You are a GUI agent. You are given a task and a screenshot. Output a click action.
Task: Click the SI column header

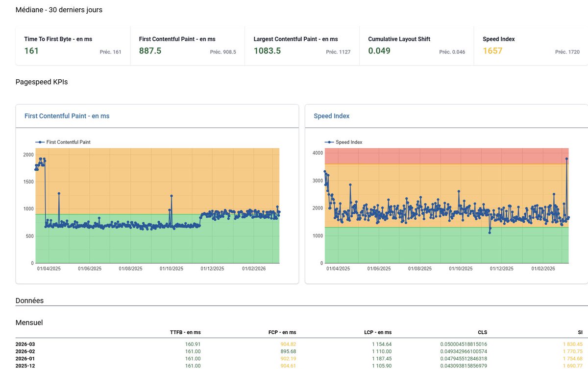pyautogui.click(x=580, y=332)
